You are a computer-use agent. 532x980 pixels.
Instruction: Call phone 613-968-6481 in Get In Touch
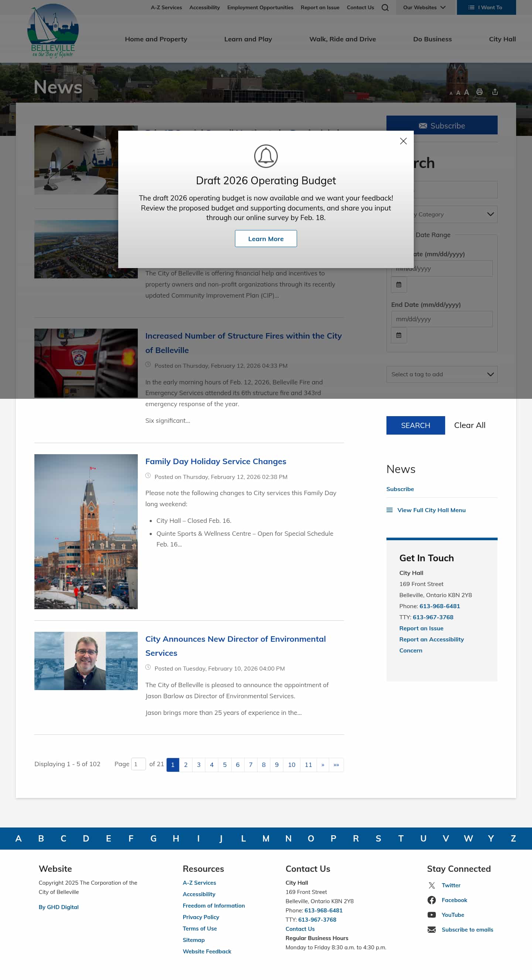(x=440, y=606)
